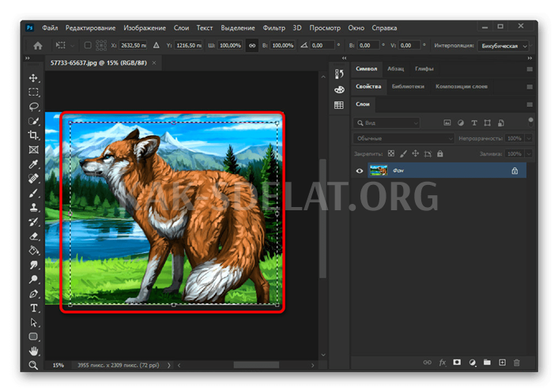The image size is (558, 392).
Task: Select the Dodge tool
Action: tap(33, 279)
